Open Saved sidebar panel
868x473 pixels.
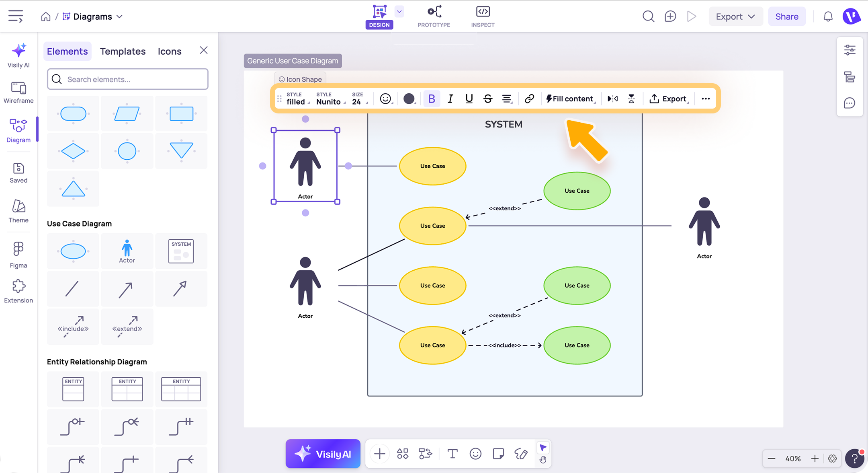point(18,173)
